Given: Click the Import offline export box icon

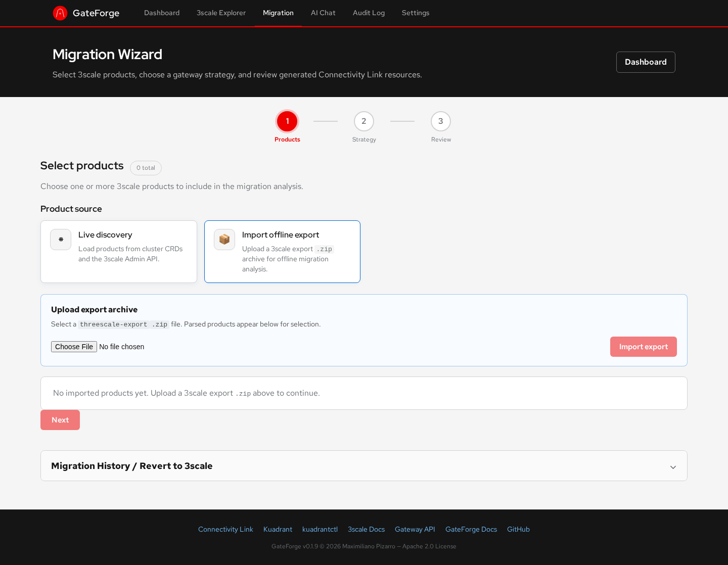Looking at the screenshot, I should pos(224,240).
